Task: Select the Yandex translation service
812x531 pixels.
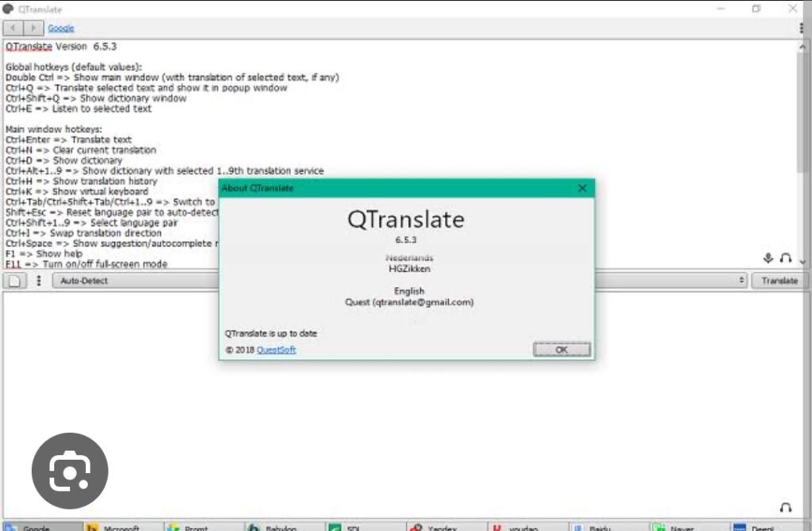Action: tap(440, 526)
